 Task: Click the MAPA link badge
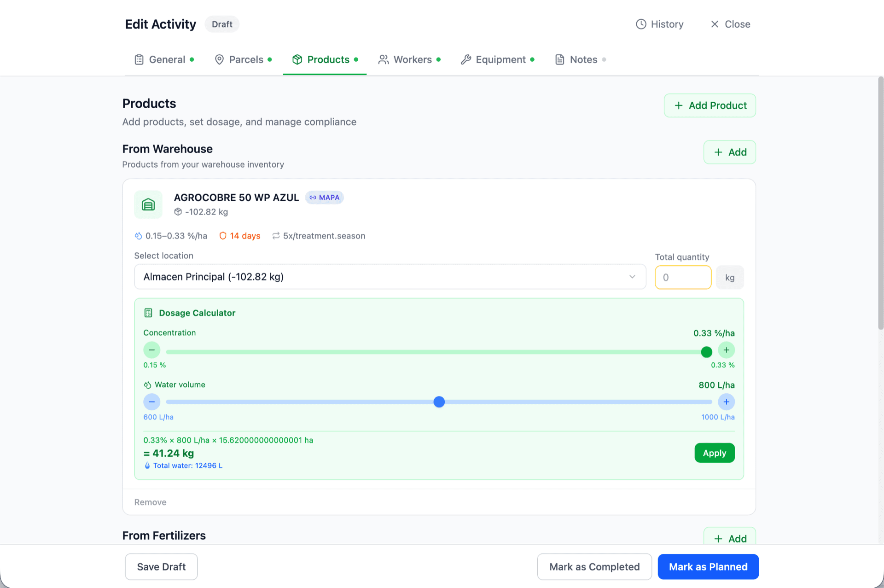pos(325,198)
